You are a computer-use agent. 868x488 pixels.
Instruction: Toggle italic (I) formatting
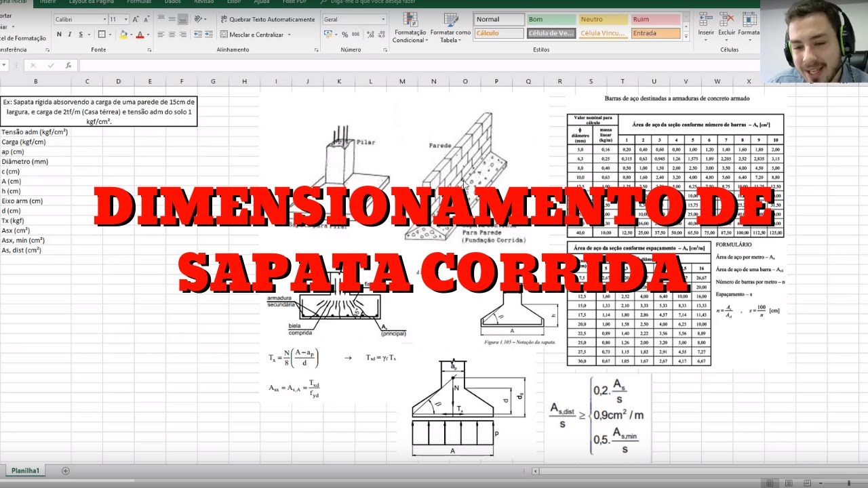[x=70, y=35]
